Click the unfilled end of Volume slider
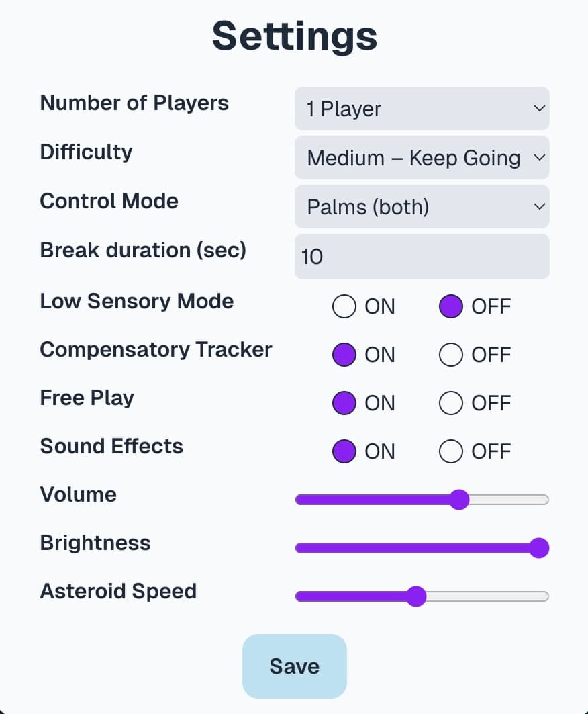This screenshot has width=588, height=714. pyautogui.click(x=509, y=500)
